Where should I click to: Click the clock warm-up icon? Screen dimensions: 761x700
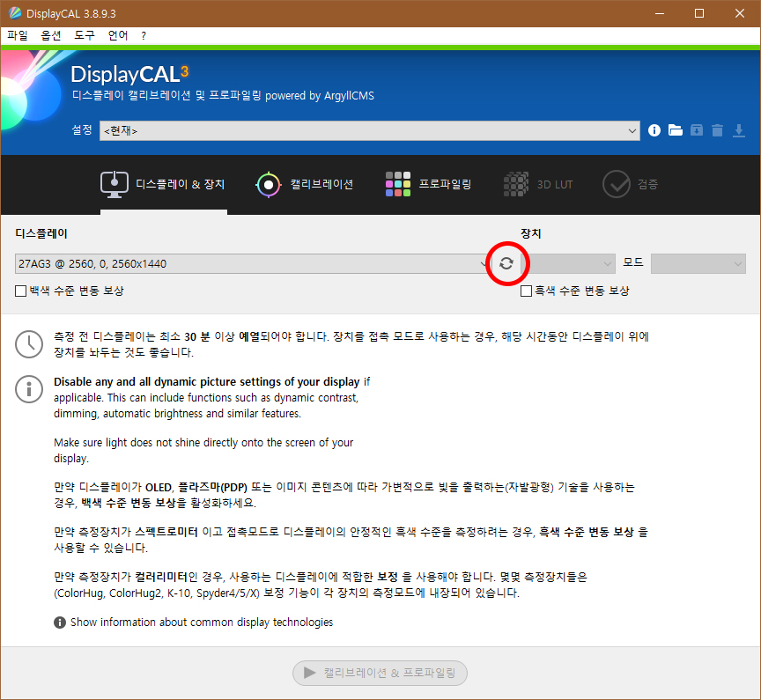(29, 344)
